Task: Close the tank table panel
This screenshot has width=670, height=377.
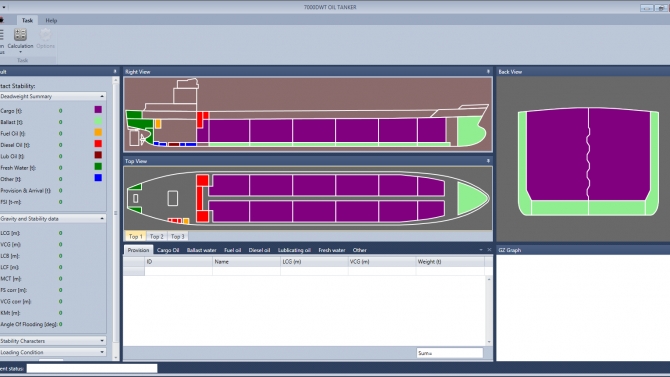Action: click(489, 250)
